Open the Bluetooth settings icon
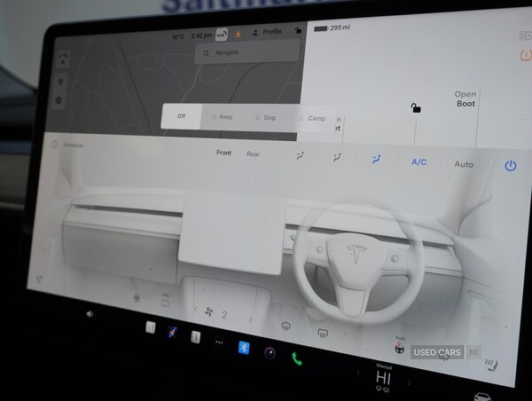The height and width of the screenshot is (401, 532). 244,349
